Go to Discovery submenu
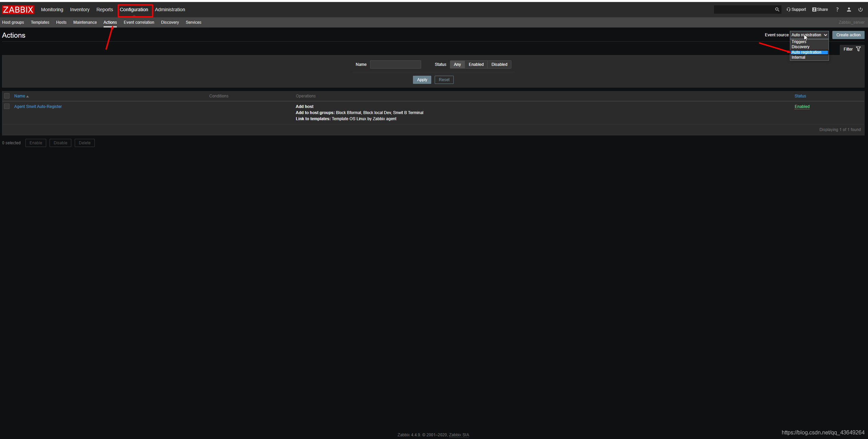868x439 pixels. (170, 22)
